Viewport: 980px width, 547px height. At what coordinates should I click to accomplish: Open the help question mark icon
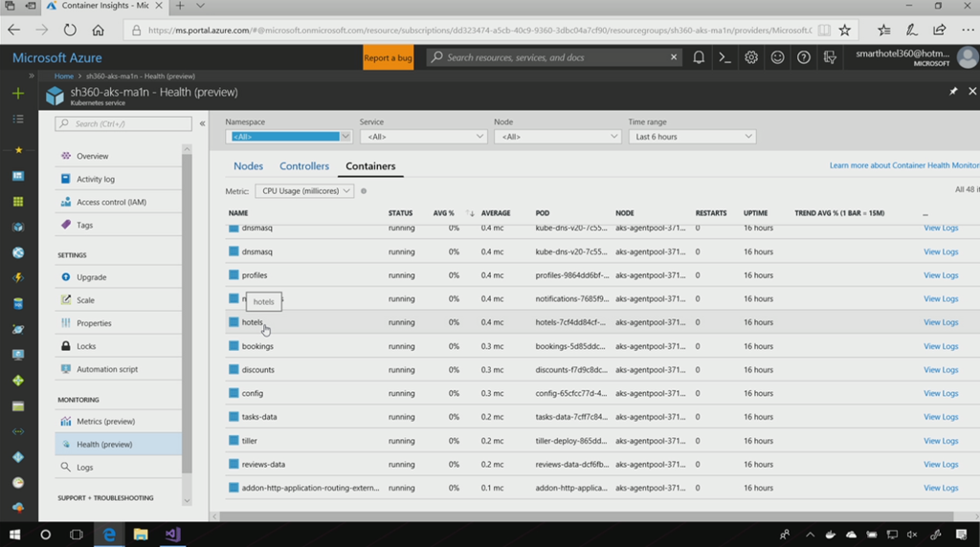tap(803, 57)
